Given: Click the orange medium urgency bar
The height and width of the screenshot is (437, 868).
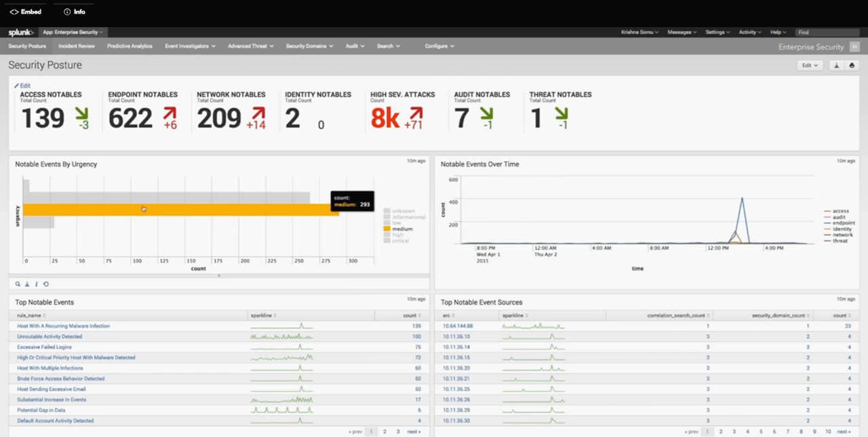Looking at the screenshot, I should click(x=181, y=210).
